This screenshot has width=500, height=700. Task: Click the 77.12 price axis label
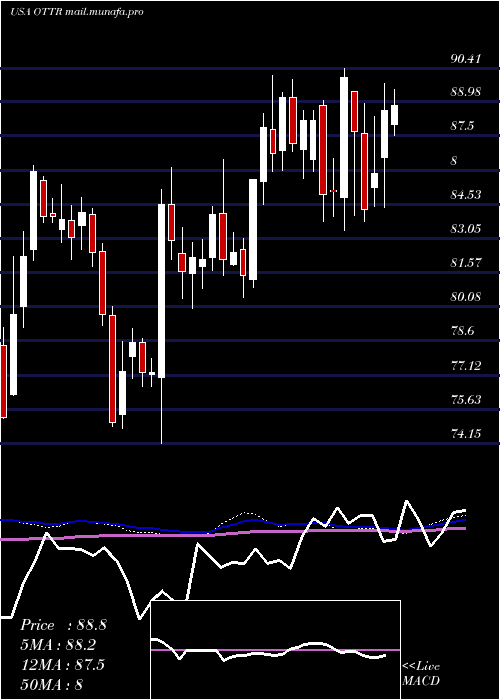click(x=466, y=366)
